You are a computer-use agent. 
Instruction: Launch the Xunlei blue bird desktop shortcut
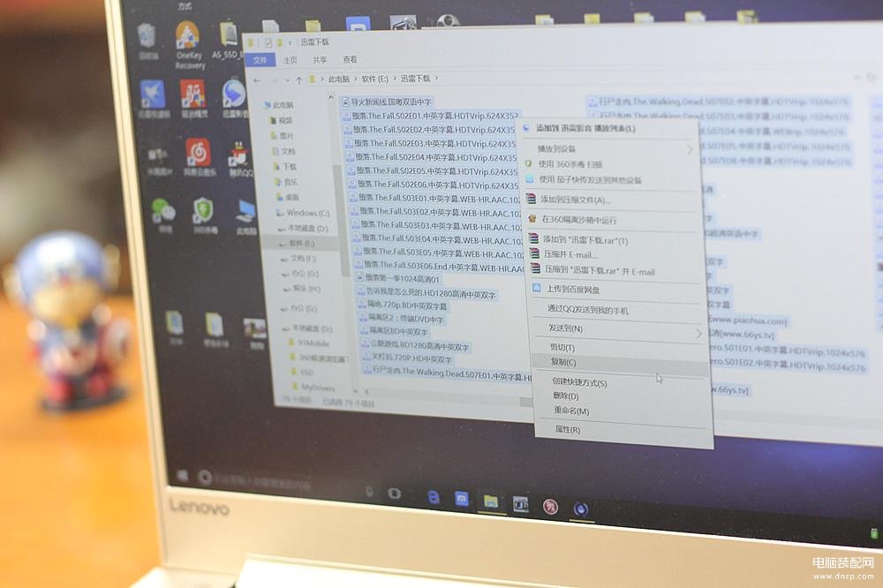coord(153,99)
